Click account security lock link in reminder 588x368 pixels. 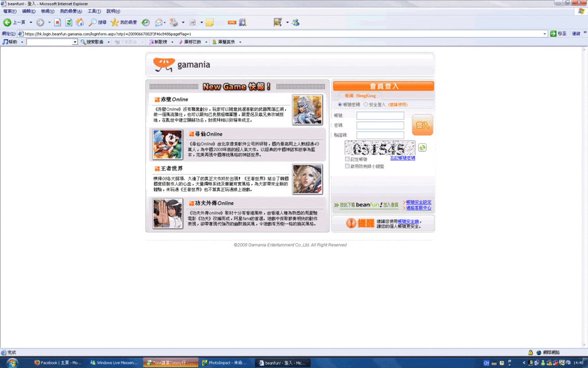click(408, 221)
